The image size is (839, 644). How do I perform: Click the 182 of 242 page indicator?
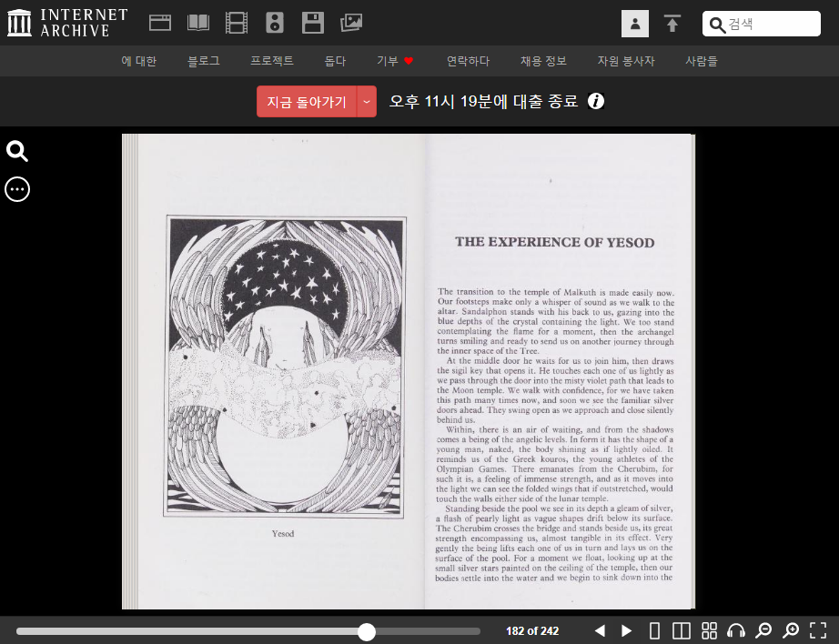(x=532, y=631)
